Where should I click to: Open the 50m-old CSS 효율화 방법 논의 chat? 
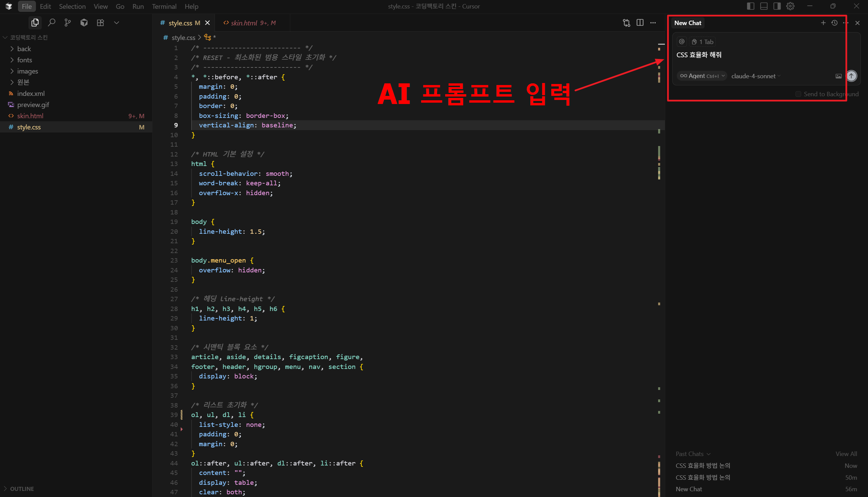click(703, 477)
